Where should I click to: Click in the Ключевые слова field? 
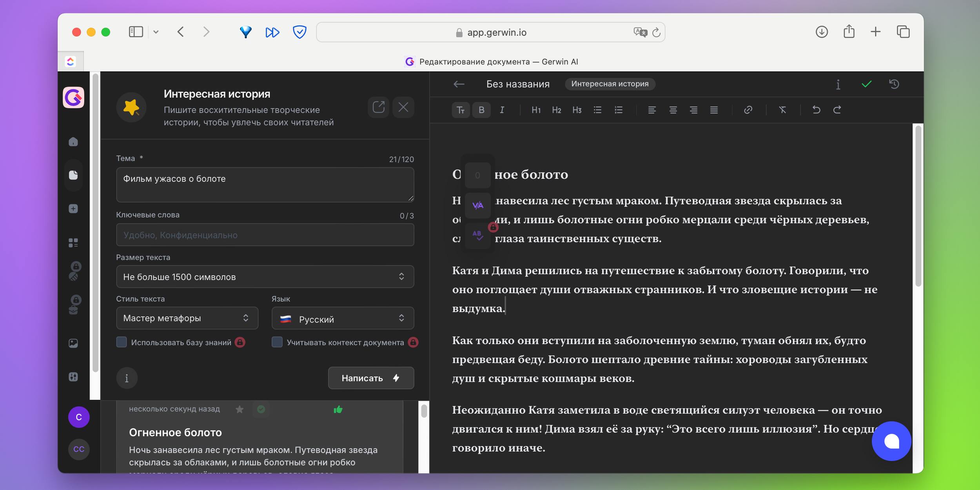[x=265, y=235]
